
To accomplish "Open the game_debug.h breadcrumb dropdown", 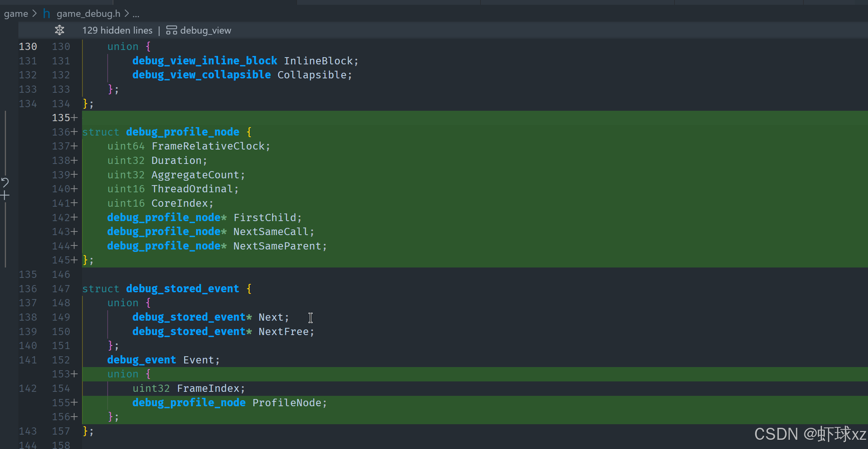I will tap(88, 14).
